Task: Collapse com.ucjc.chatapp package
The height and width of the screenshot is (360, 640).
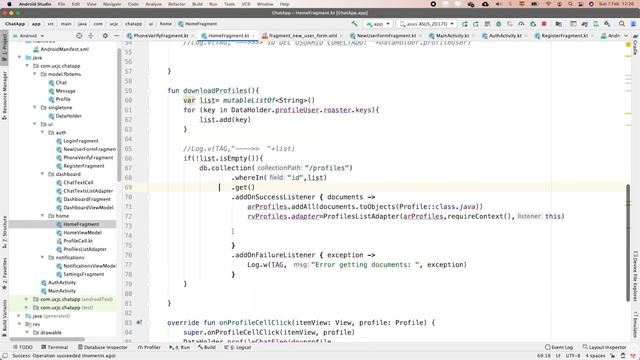Action: point(27,66)
